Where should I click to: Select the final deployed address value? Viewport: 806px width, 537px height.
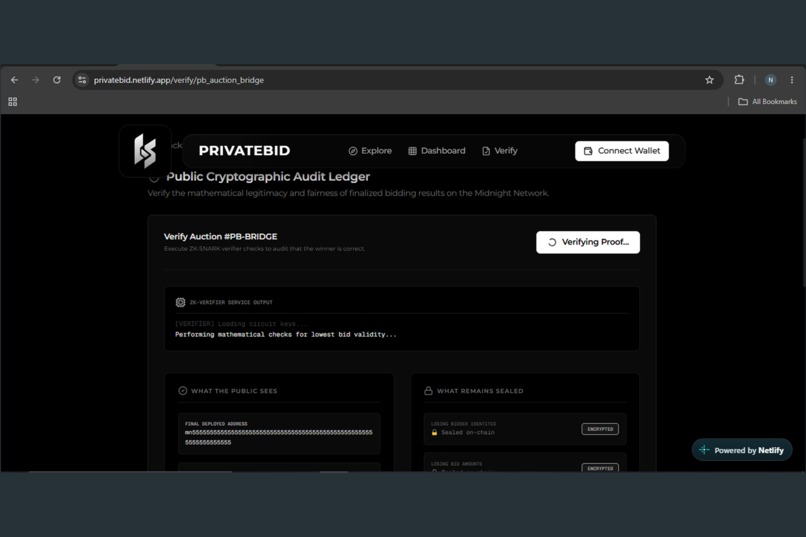[279, 437]
